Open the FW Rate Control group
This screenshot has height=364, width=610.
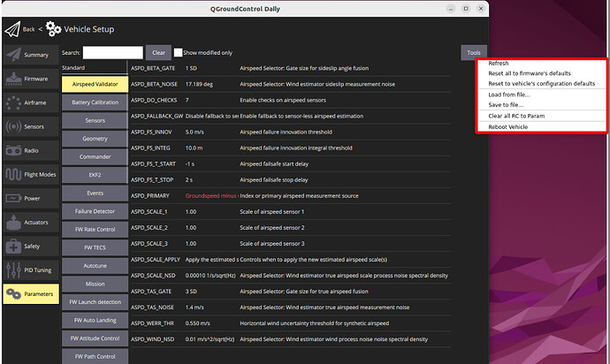[x=95, y=230]
